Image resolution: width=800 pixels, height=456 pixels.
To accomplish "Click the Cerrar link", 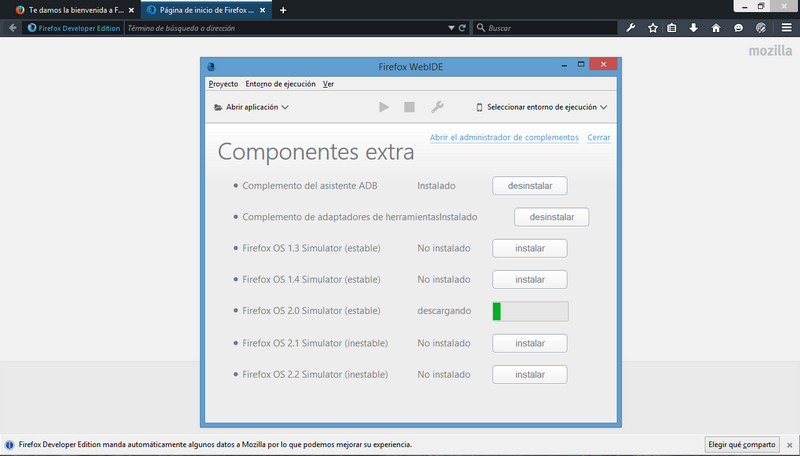I will pos(598,137).
